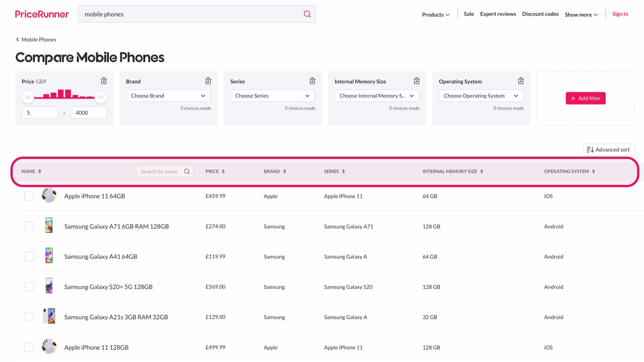Remove the Brand filter
The width and height of the screenshot is (644, 362).
coord(208,81)
